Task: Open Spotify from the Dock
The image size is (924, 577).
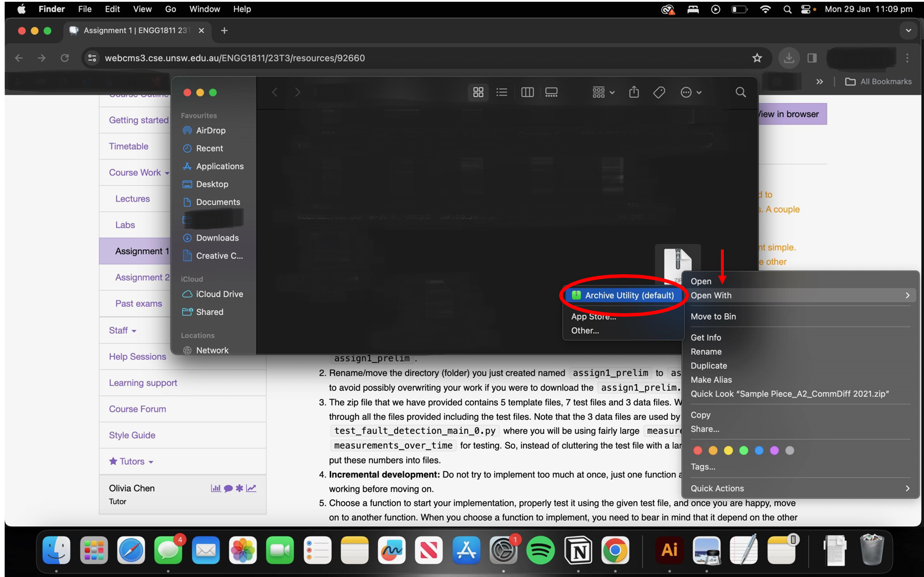Action: pos(541,550)
